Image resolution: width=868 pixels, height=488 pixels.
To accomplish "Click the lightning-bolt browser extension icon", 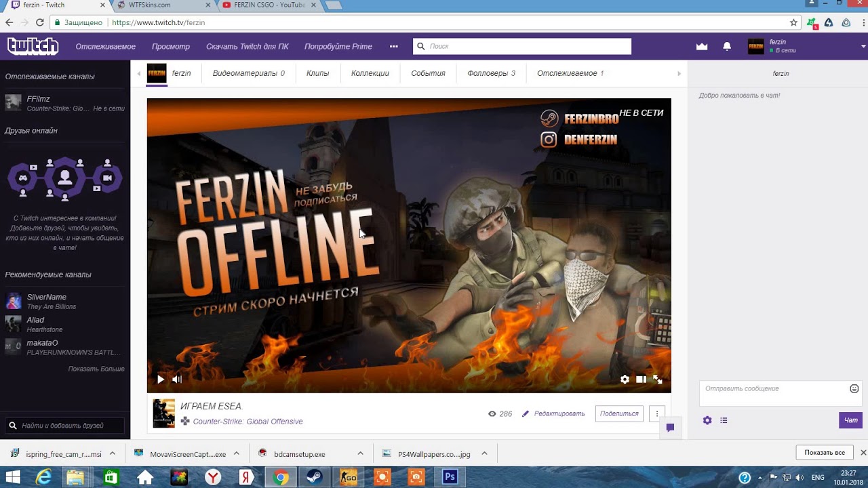I will [829, 22].
